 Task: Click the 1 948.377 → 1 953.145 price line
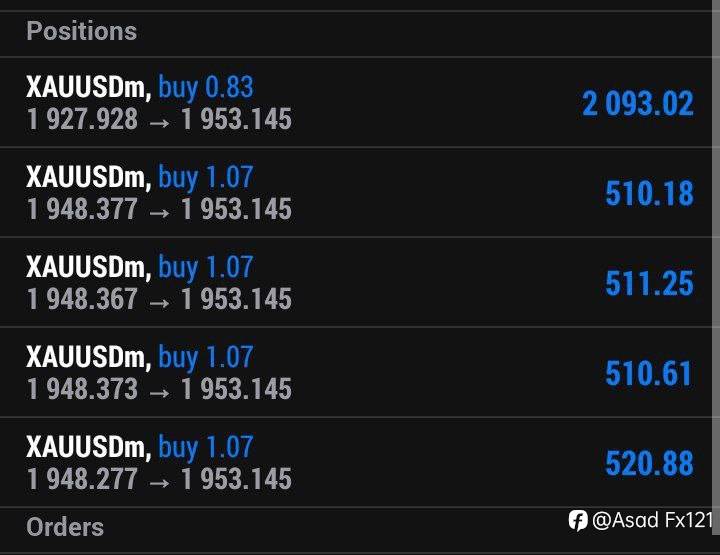point(160,209)
